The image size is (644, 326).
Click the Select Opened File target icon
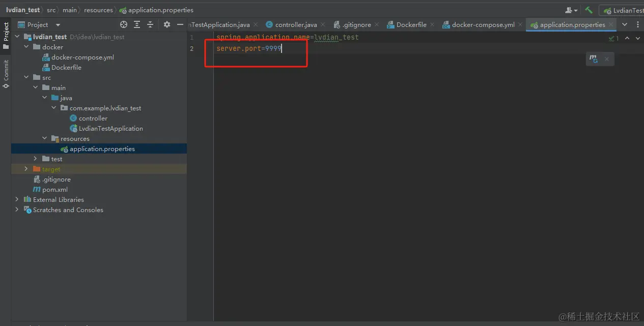point(124,24)
